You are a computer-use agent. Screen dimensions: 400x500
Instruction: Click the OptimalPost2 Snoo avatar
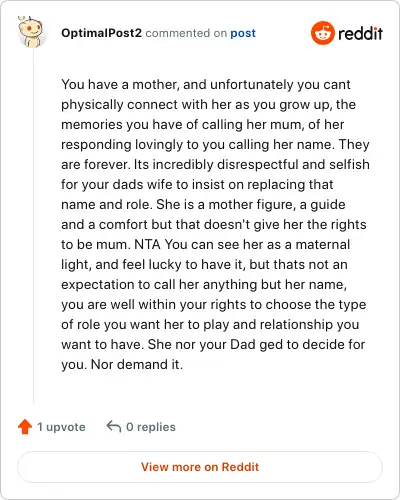pos(30,32)
